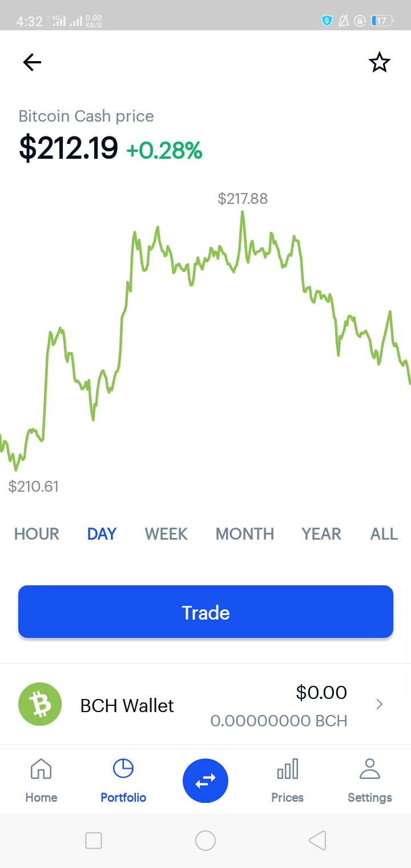The image size is (411, 868).
Task: Open the Settings person icon
Action: (x=370, y=769)
